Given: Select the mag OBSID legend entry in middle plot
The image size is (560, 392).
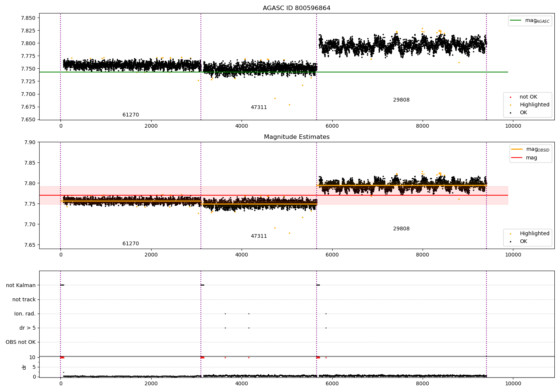Looking at the screenshot, I should pyautogui.click(x=531, y=149).
